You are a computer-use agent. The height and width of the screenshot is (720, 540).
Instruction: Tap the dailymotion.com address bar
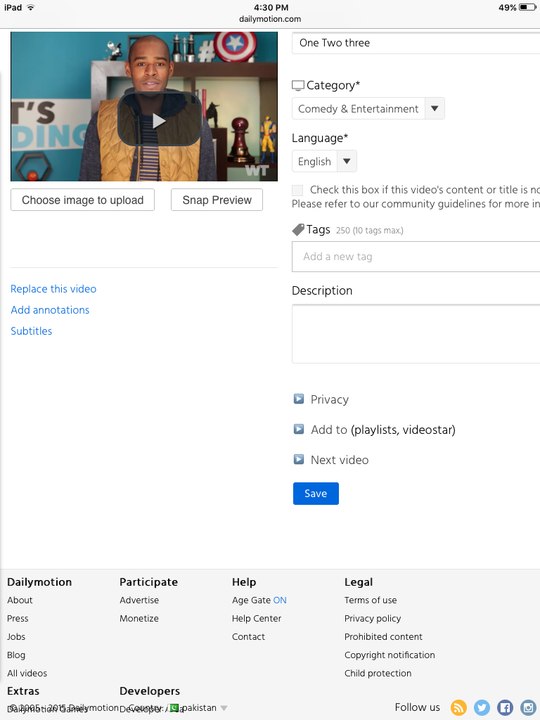pyautogui.click(x=270, y=19)
